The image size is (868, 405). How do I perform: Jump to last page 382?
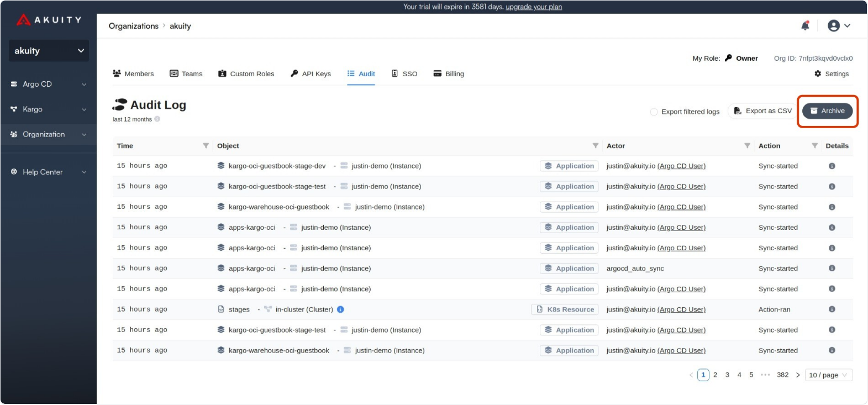[x=782, y=375]
